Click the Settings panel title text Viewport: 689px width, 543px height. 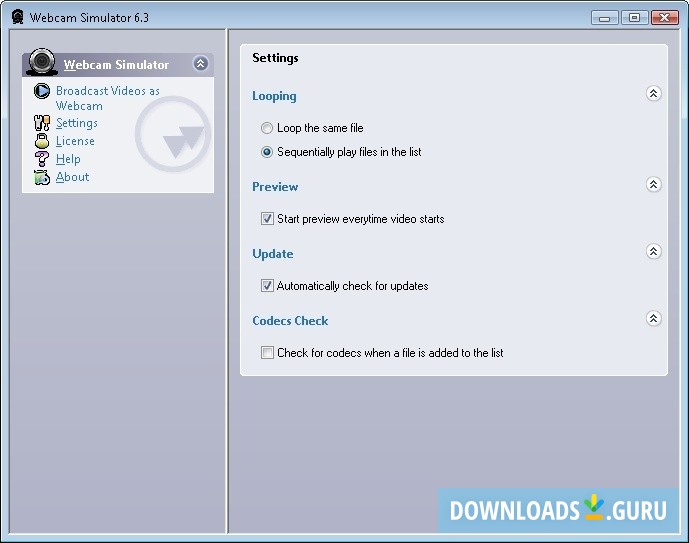click(x=276, y=58)
